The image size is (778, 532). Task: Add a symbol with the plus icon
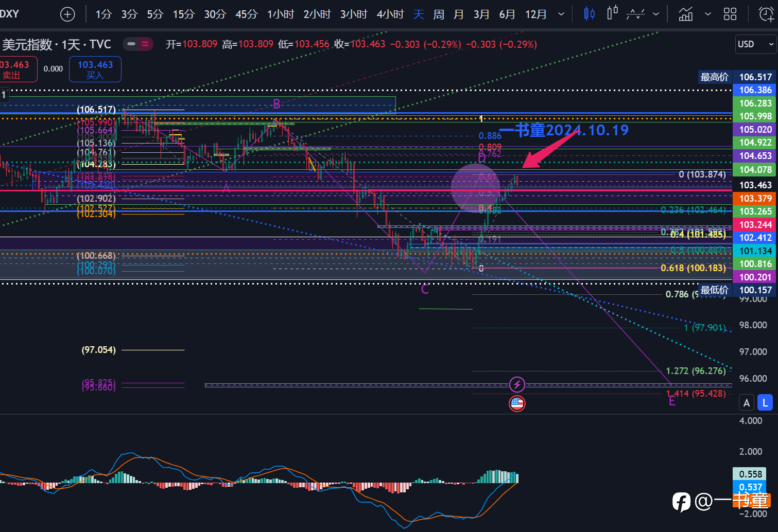pyautogui.click(x=67, y=14)
